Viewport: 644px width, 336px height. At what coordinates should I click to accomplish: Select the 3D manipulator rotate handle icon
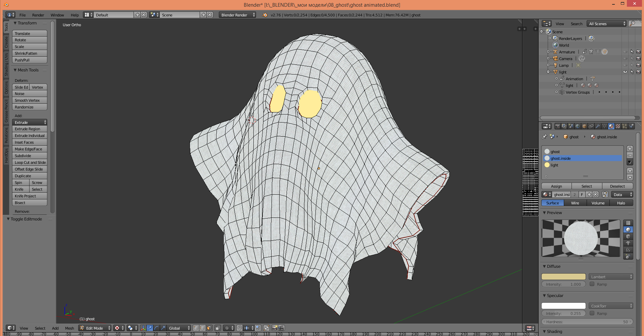point(156,328)
